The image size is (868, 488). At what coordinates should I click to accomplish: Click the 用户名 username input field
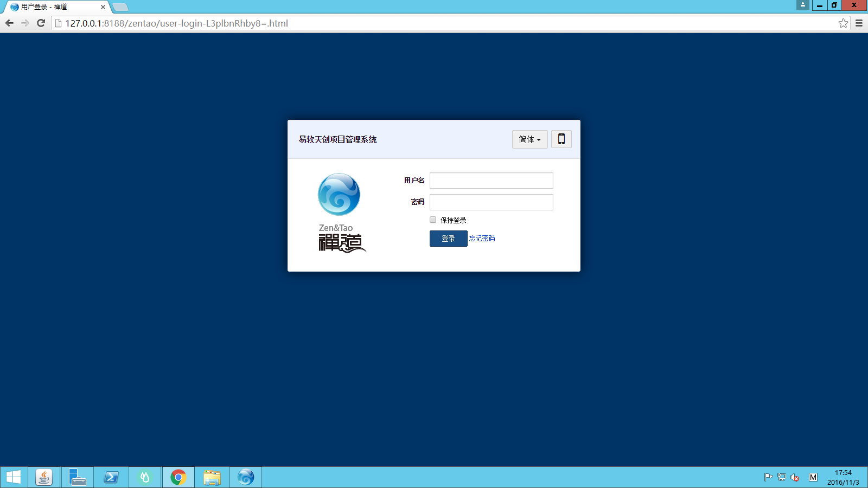492,181
